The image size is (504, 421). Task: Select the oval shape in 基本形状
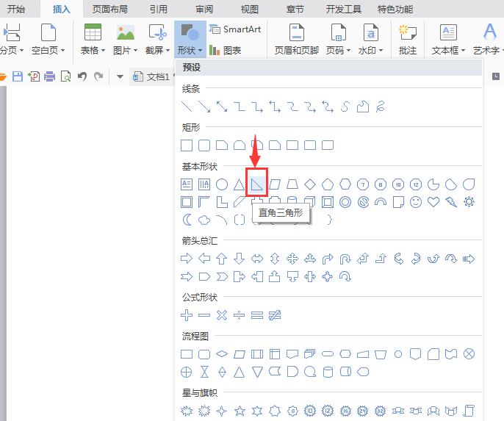pyautogui.click(x=222, y=184)
